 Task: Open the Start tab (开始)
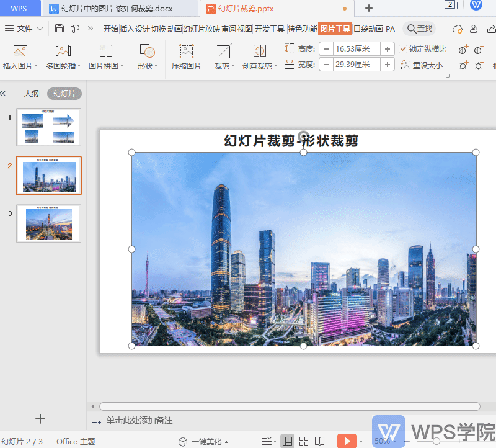[111, 29]
